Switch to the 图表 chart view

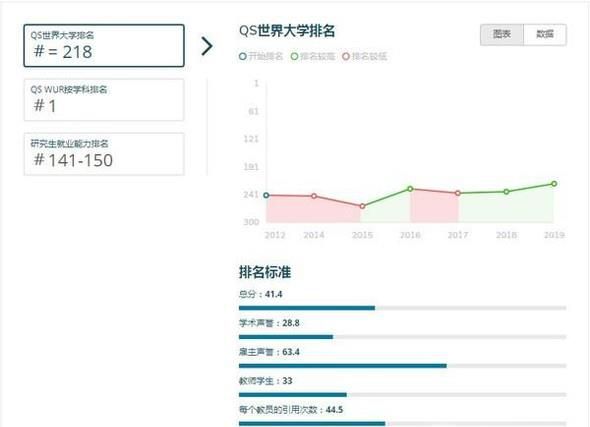click(x=502, y=35)
